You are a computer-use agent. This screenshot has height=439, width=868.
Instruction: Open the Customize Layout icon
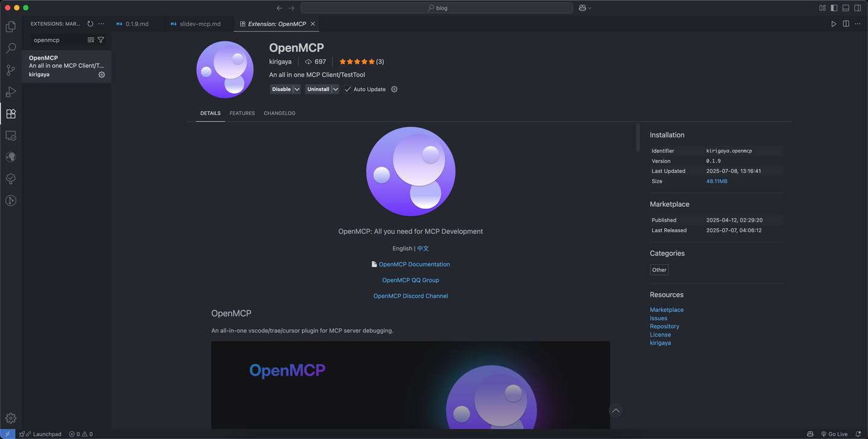[822, 8]
